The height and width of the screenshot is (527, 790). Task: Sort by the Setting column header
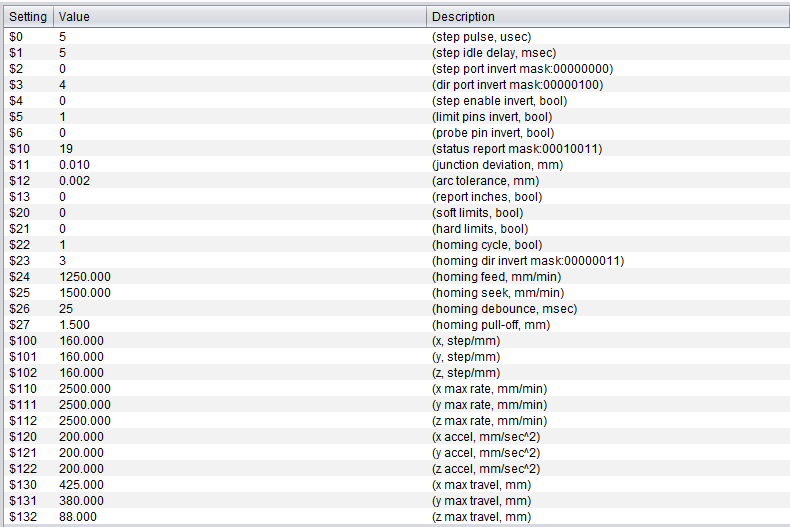coord(28,17)
